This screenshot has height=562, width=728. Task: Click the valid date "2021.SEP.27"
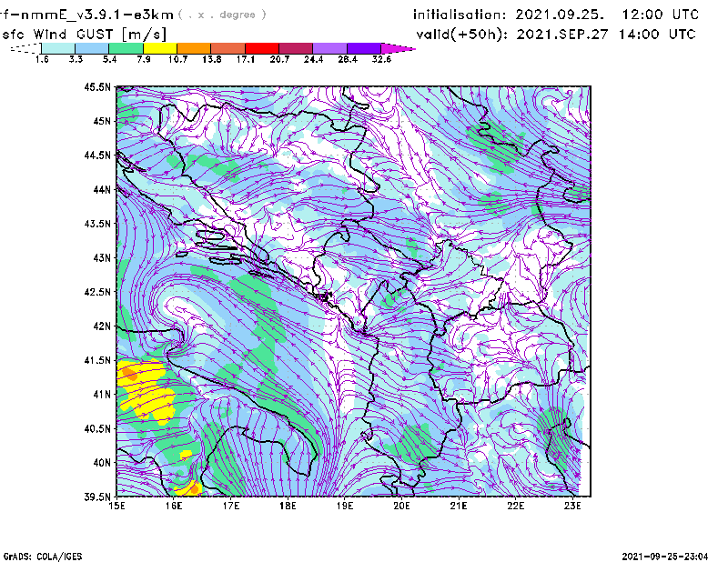click(x=563, y=35)
